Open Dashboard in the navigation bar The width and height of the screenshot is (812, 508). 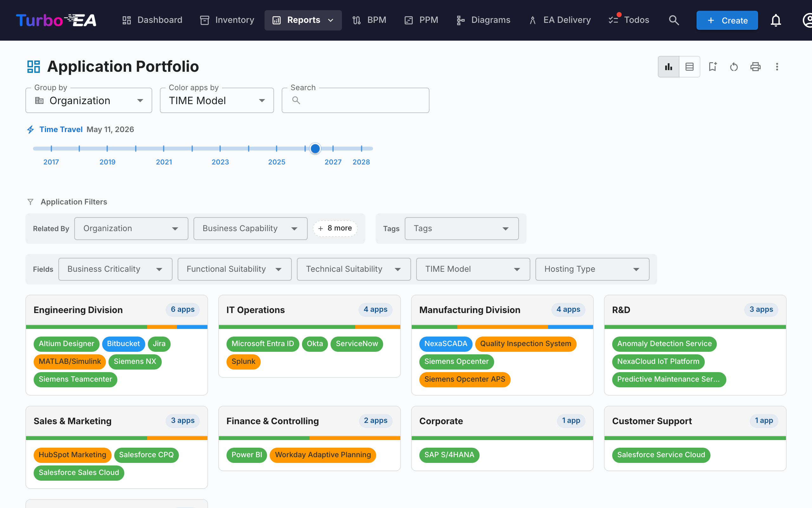(152, 20)
